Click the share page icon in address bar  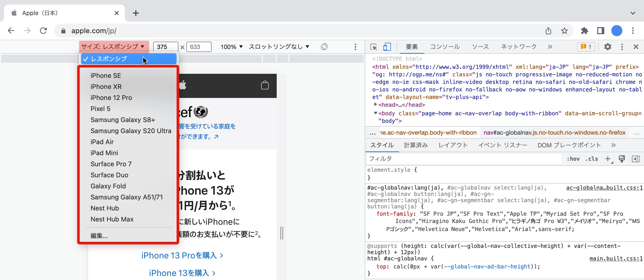tap(548, 31)
